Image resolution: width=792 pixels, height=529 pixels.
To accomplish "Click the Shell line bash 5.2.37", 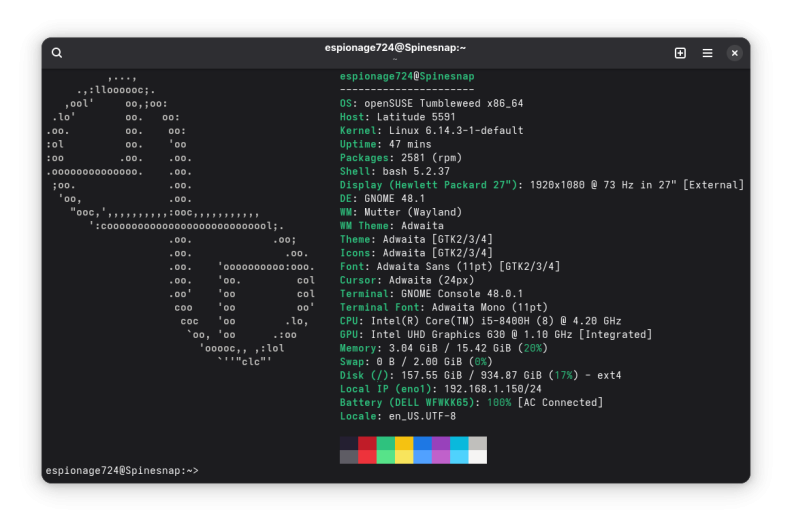I will (x=394, y=172).
